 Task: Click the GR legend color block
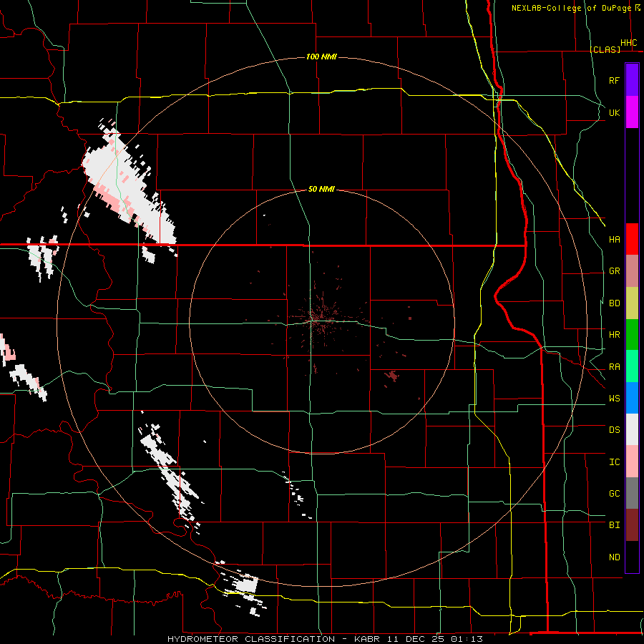pyautogui.click(x=632, y=271)
